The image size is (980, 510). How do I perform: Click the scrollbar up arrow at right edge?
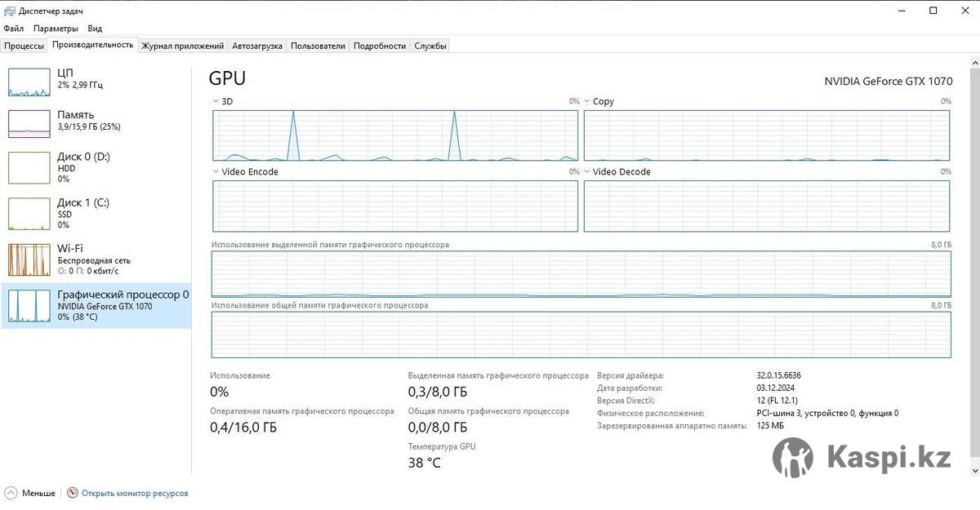pos(973,62)
